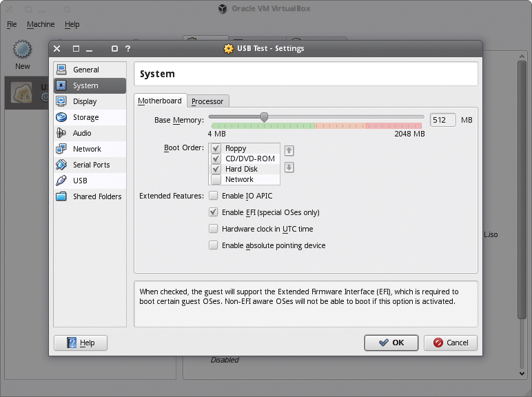Check Enable absolute pointing device
Screen dimensions: 532x397
tap(214, 245)
